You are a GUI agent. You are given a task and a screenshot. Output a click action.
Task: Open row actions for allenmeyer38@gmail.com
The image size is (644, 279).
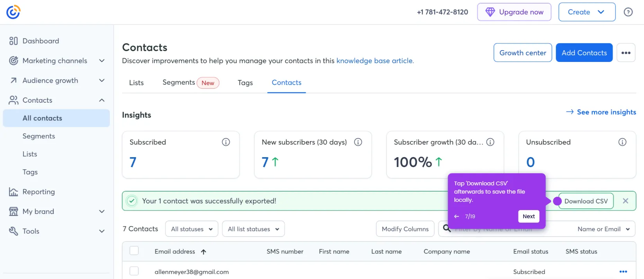(x=623, y=272)
